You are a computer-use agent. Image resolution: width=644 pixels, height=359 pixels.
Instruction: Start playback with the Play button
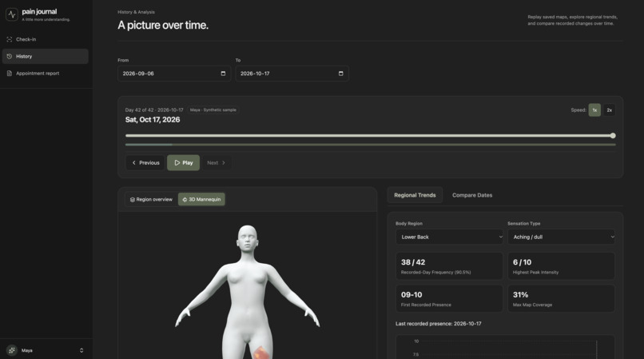(183, 163)
